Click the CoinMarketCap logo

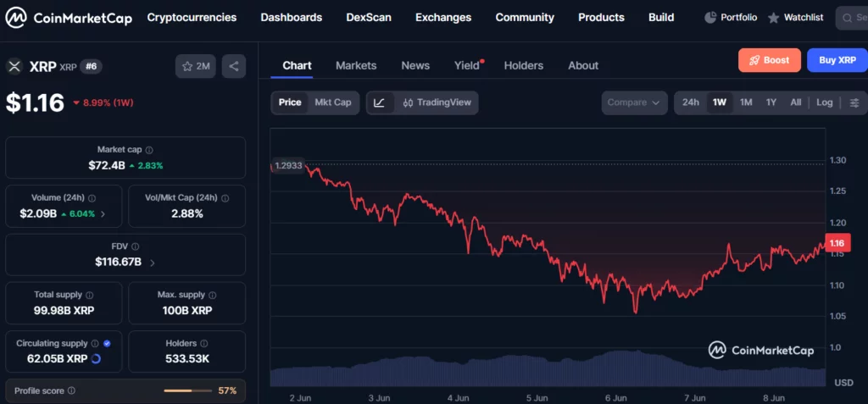click(69, 18)
